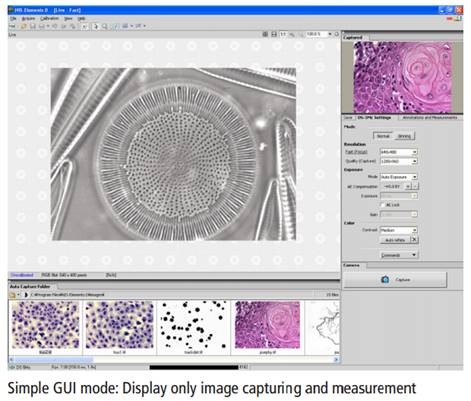Select the first purple cells thumbnail

[46, 325]
